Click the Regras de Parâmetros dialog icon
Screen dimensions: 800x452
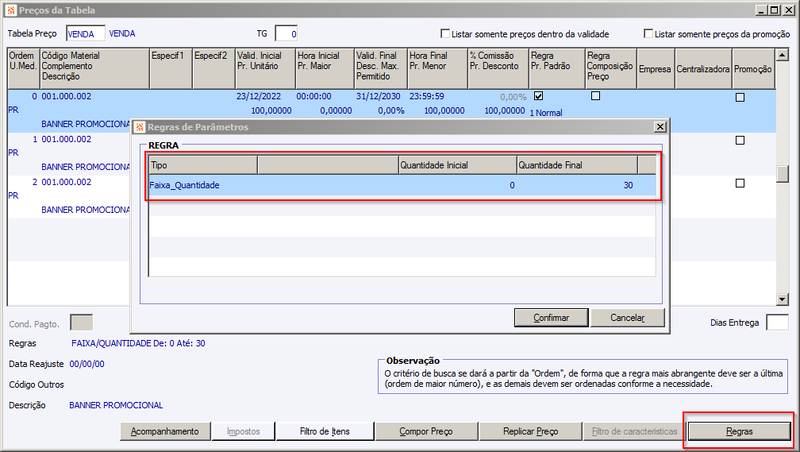tap(139, 127)
